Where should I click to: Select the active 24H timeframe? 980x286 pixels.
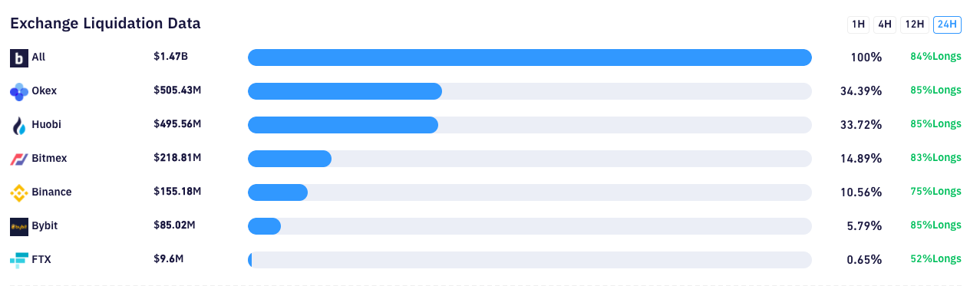point(947,25)
